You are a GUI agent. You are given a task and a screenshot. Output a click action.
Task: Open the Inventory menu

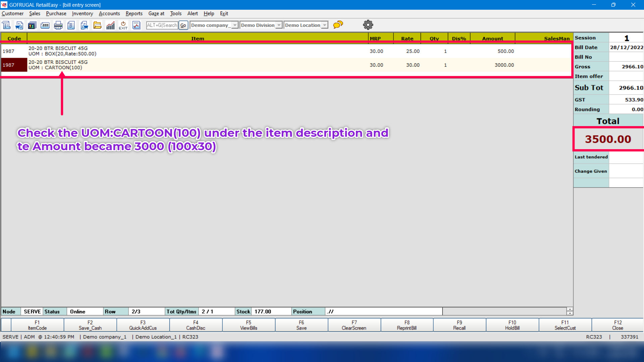click(82, 13)
